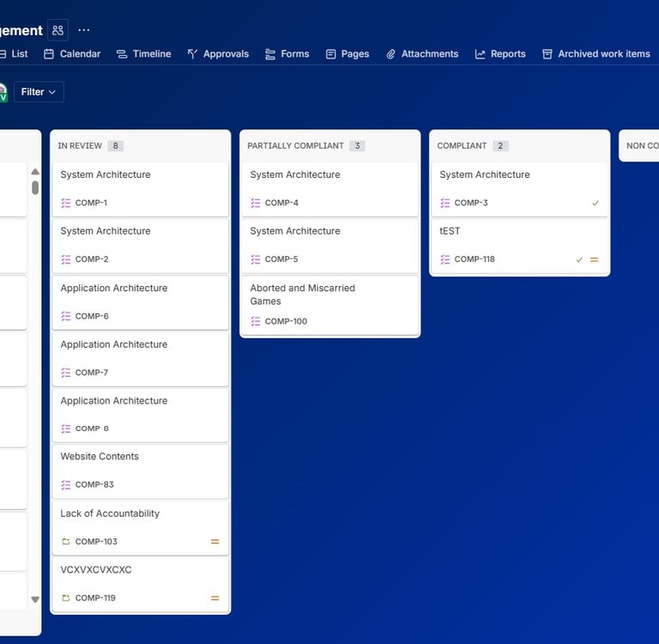Open COMP-3 card in Compliant column
Viewport: 659px width, 644px height.
[x=519, y=189]
